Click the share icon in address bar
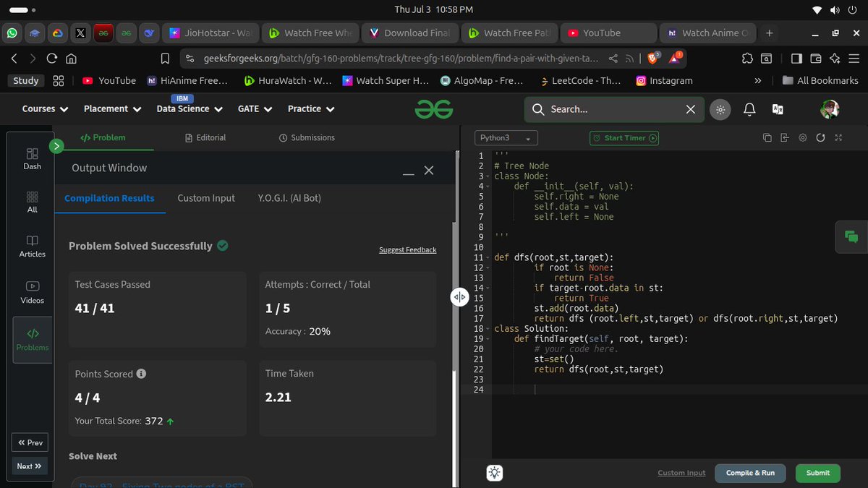Viewport: 868px width, 488px height. tap(613, 59)
